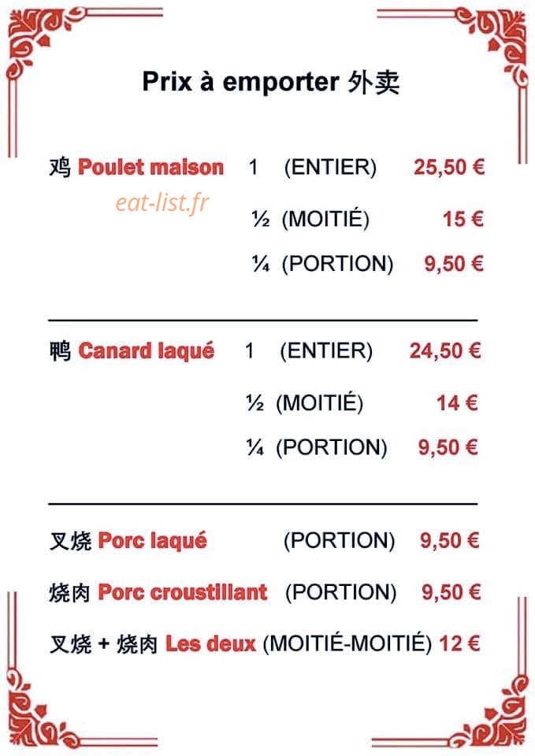Click the Porc croustillant item name
Screen dimensions: 535x756
pyautogui.click(x=182, y=592)
